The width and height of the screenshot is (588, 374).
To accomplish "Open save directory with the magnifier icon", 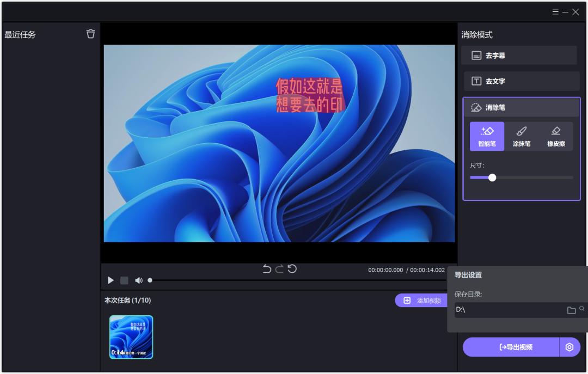I will [x=581, y=308].
